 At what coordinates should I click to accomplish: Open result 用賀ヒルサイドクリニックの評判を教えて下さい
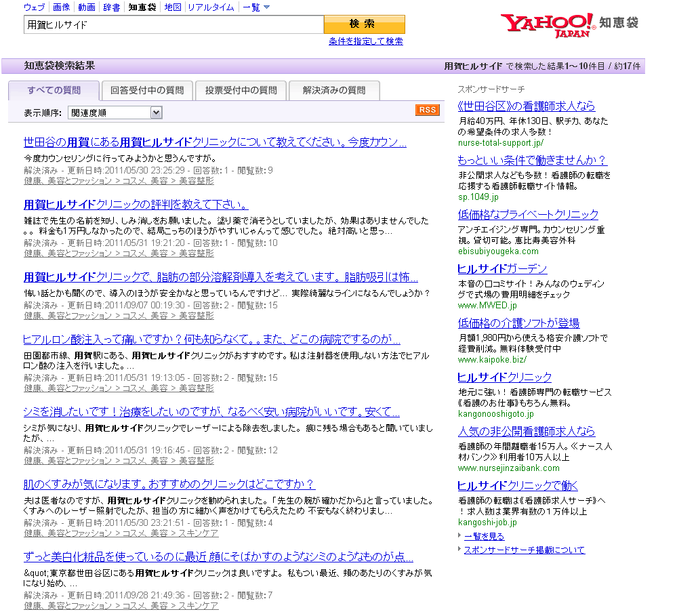[x=136, y=204]
